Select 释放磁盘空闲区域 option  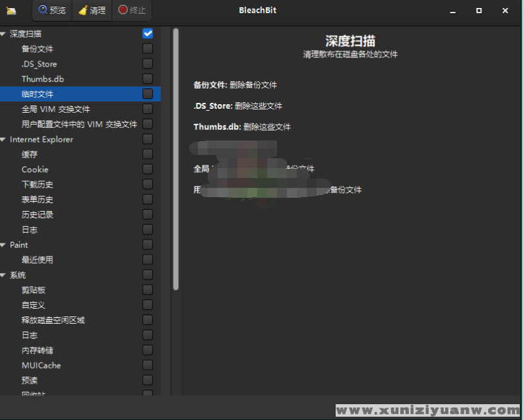tap(53, 320)
